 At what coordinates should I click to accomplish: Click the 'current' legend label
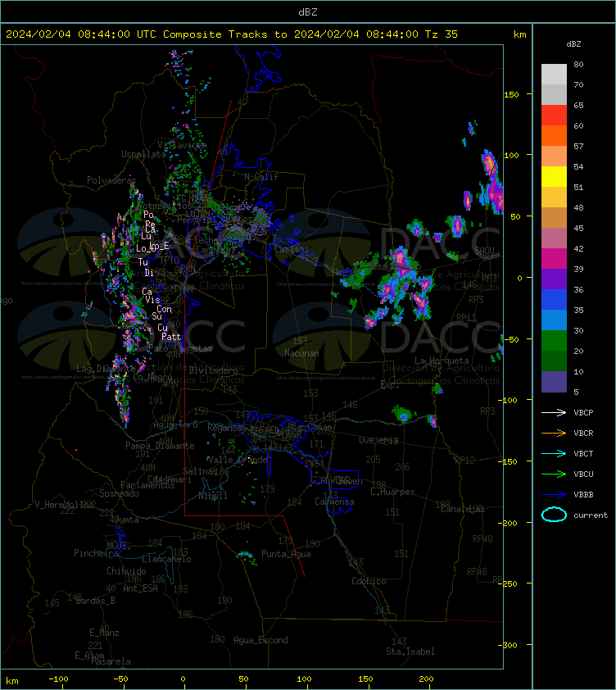[591, 515]
